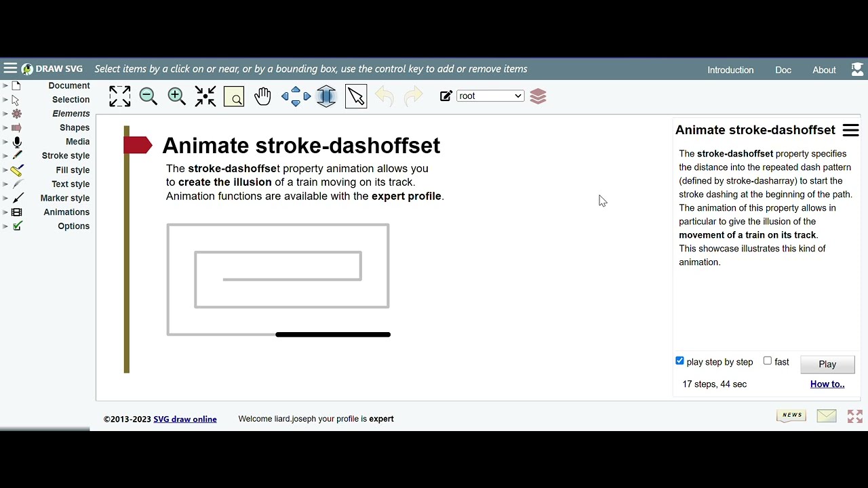
Task: Expand the Stroke style arrow
Action: 5,156
